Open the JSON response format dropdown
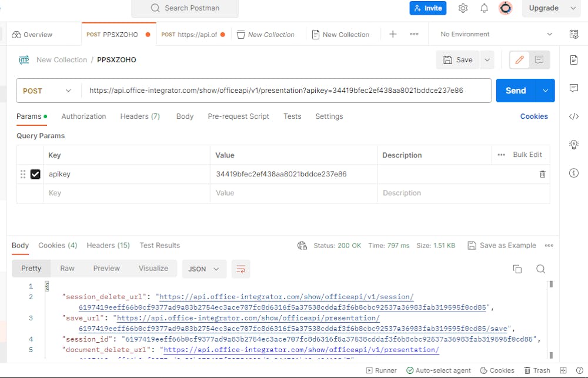The width and height of the screenshot is (588, 378). pyautogui.click(x=204, y=269)
